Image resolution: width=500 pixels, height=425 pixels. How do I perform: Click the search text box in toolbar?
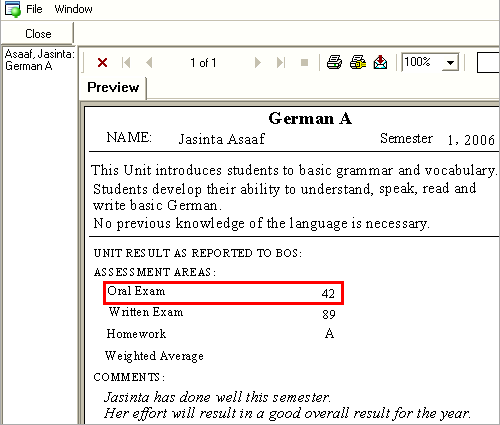click(x=488, y=62)
